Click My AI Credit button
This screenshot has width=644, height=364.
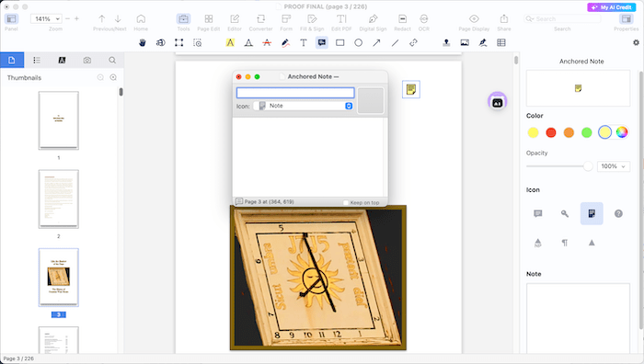[612, 7]
